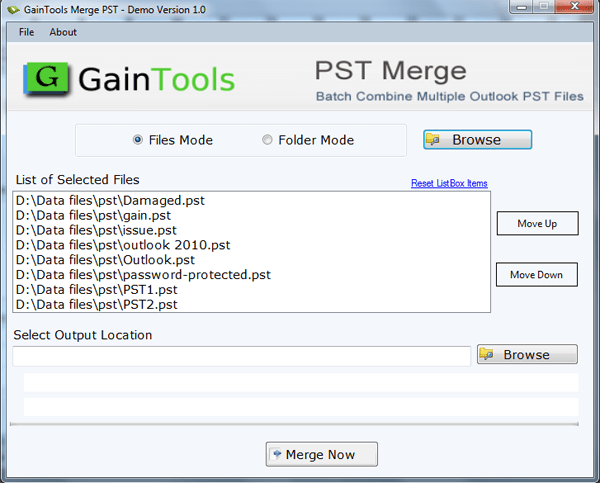
Task: Select the Files Mode radio button
Action: 138,140
